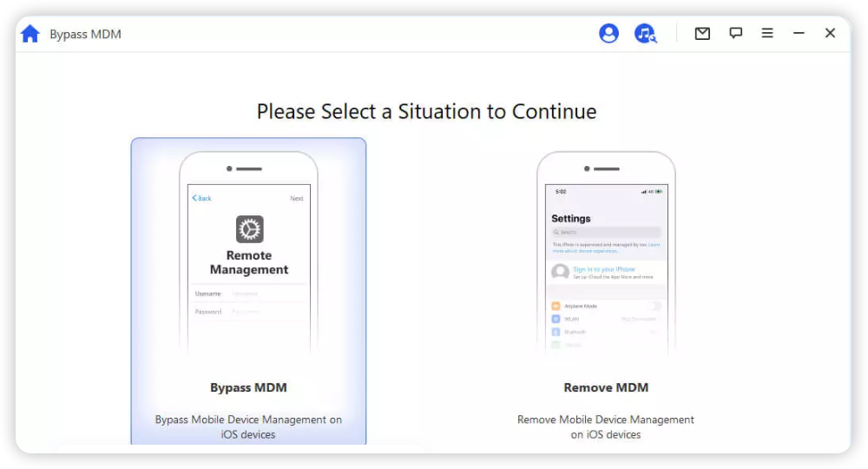Click the 'Bypass Mobile Device Management on iOS devices' description

coord(248,427)
